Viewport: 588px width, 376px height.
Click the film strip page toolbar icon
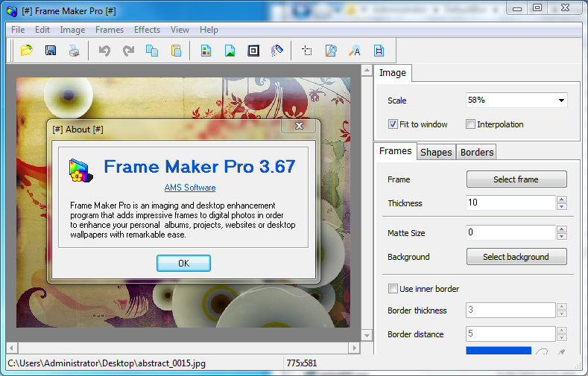pos(379,50)
